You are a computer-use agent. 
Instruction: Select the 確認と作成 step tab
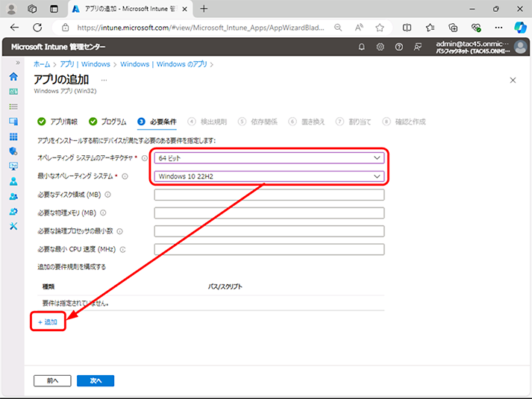[404, 122]
